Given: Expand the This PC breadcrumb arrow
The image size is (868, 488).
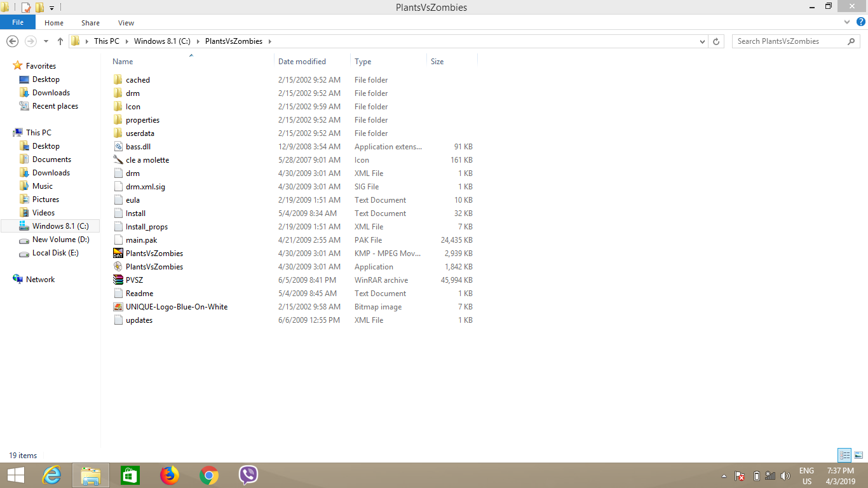Looking at the screenshot, I should pos(126,41).
